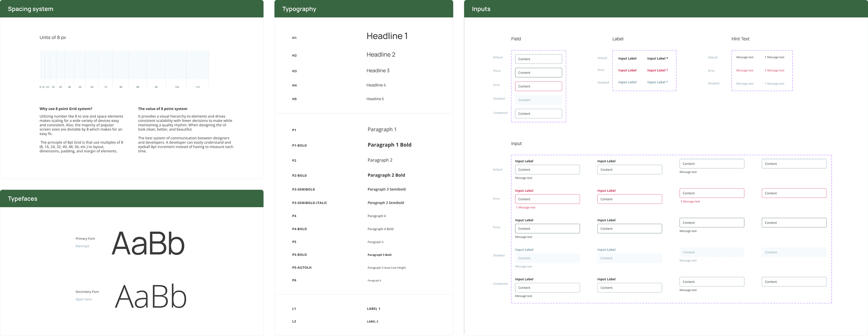Click the Paragraph 1 Bold text sample
868x336 pixels.
coord(389,145)
